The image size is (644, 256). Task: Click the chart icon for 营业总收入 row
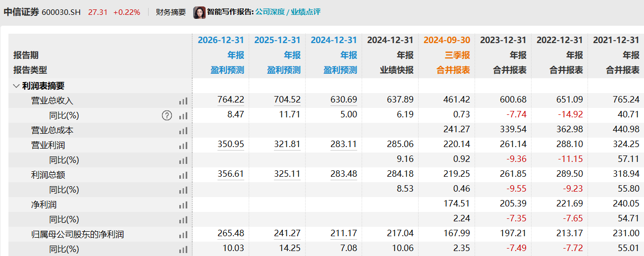[183, 101]
